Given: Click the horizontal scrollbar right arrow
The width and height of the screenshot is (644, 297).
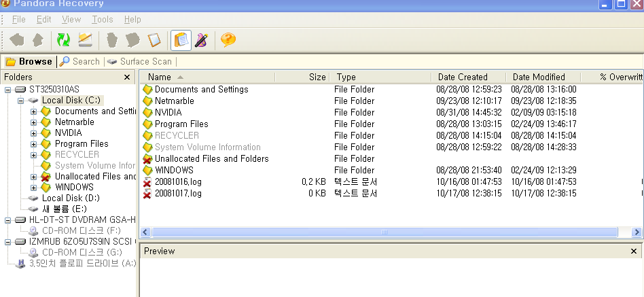Looking at the screenshot, I should pyautogui.click(x=637, y=232).
